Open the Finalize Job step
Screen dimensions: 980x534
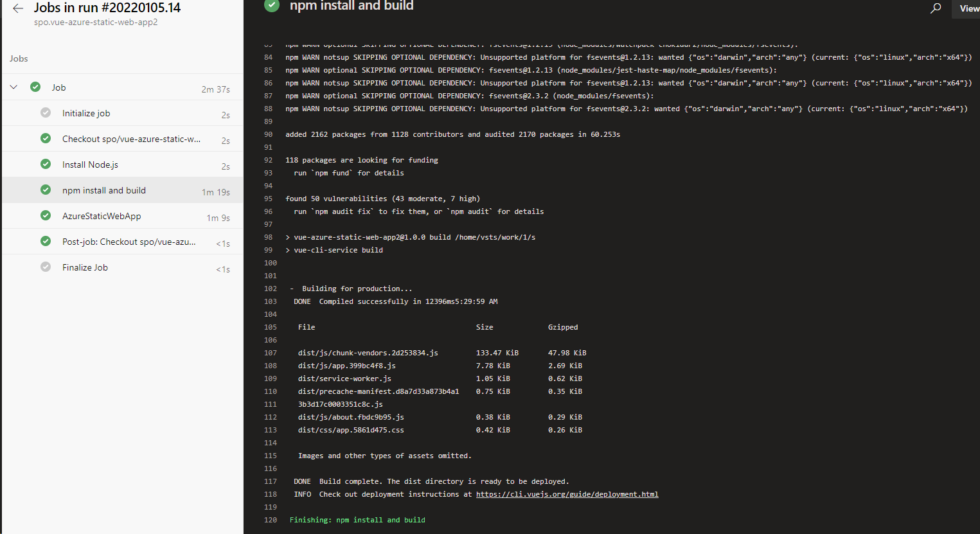tap(122, 267)
